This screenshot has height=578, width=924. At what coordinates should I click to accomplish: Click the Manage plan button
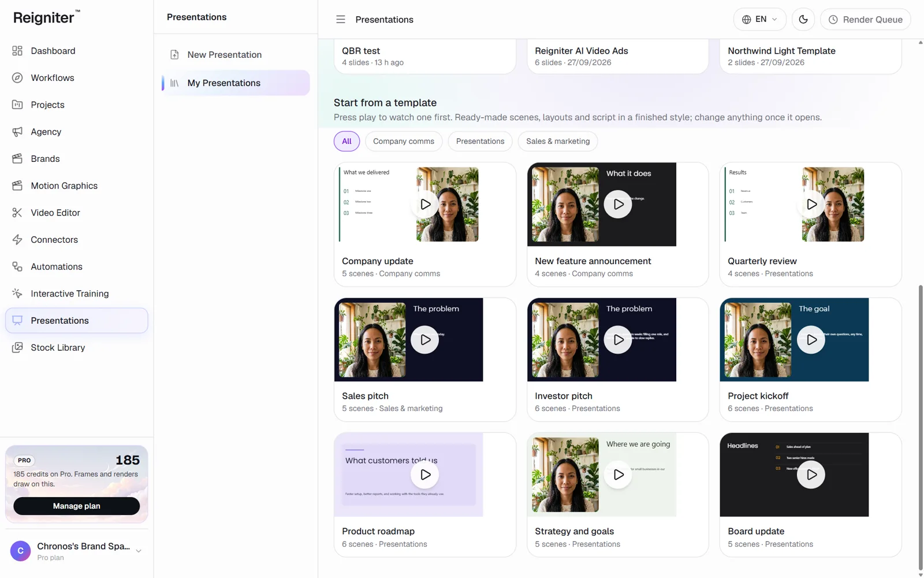pyautogui.click(x=76, y=506)
